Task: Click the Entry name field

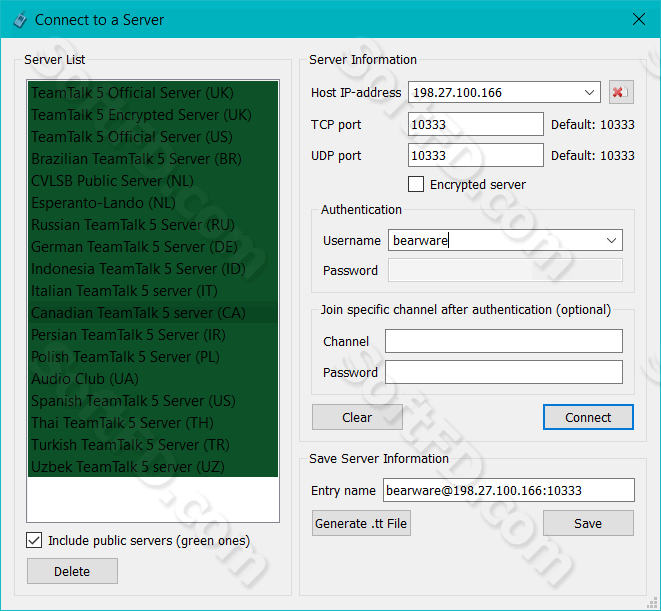Action: [x=508, y=490]
